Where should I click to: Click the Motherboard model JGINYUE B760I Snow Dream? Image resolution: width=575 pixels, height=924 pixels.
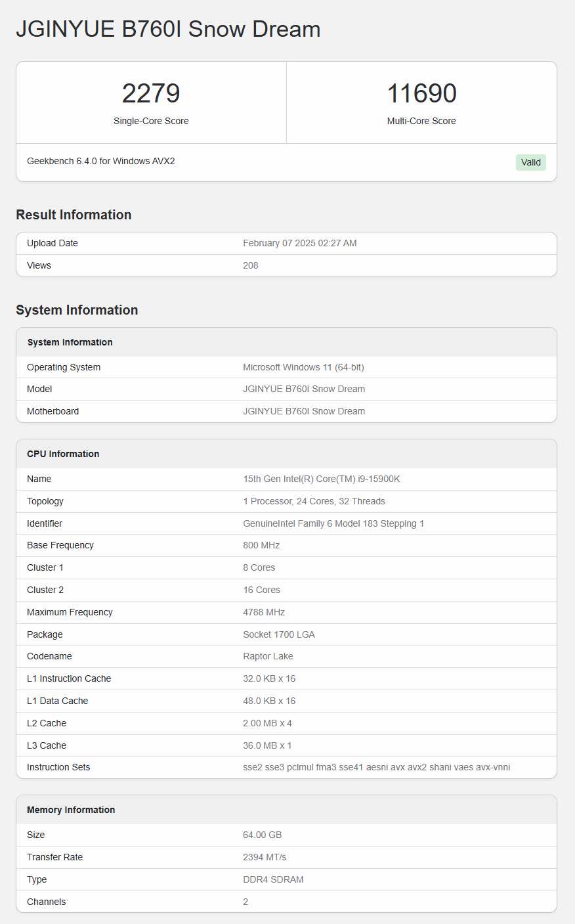[303, 410]
